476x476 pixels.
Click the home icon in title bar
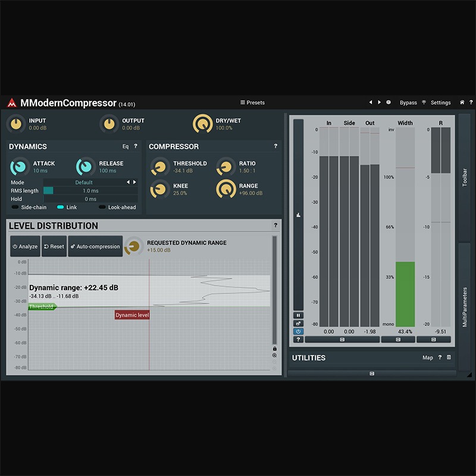462,102
